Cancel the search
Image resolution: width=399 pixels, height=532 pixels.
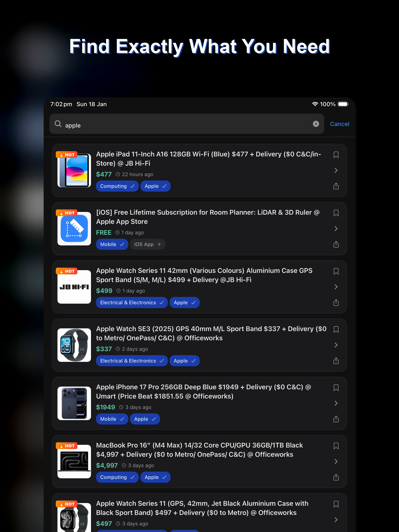(x=339, y=124)
